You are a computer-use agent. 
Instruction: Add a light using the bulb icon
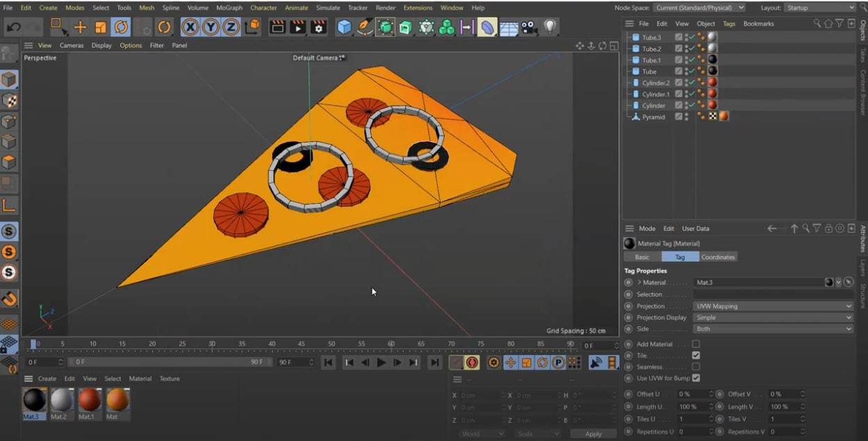point(550,27)
